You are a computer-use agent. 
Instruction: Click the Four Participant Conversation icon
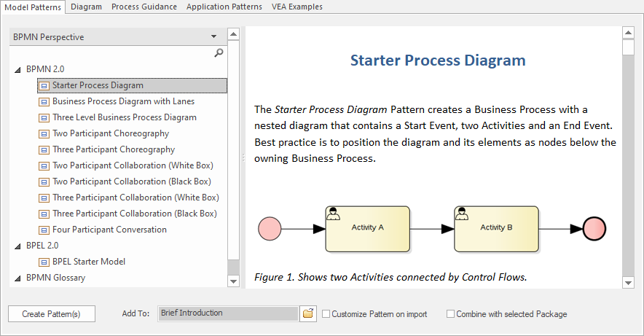click(x=44, y=230)
